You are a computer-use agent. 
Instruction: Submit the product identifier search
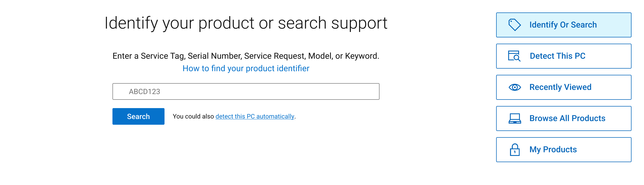click(x=138, y=116)
